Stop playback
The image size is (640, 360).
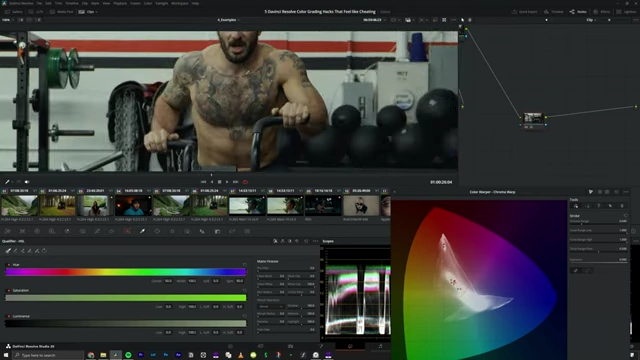pyautogui.click(x=219, y=182)
